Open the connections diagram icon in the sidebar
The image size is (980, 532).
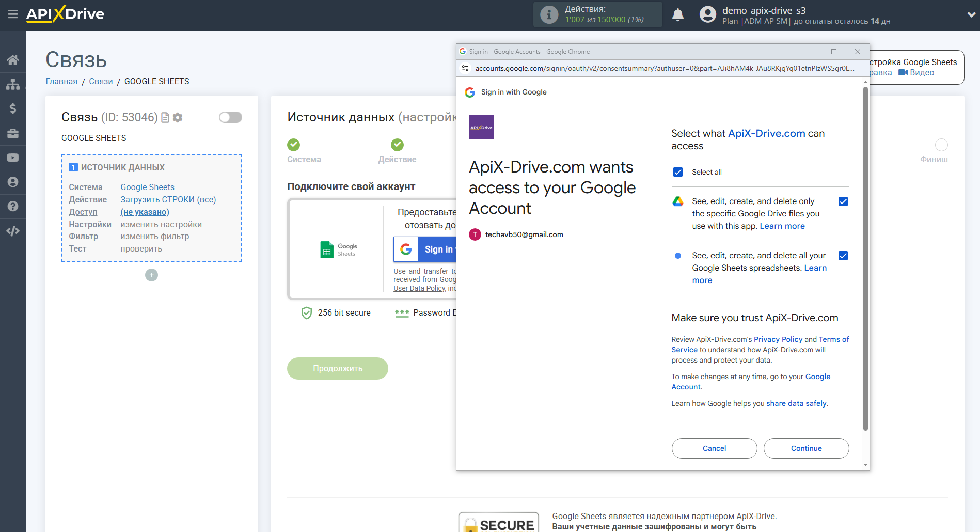12,84
